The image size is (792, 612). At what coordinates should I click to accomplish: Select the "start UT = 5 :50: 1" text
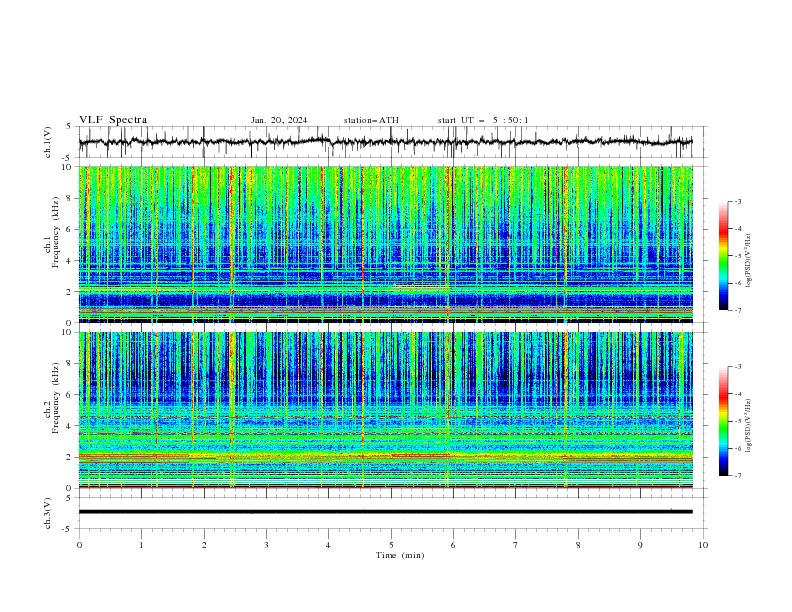click(483, 120)
